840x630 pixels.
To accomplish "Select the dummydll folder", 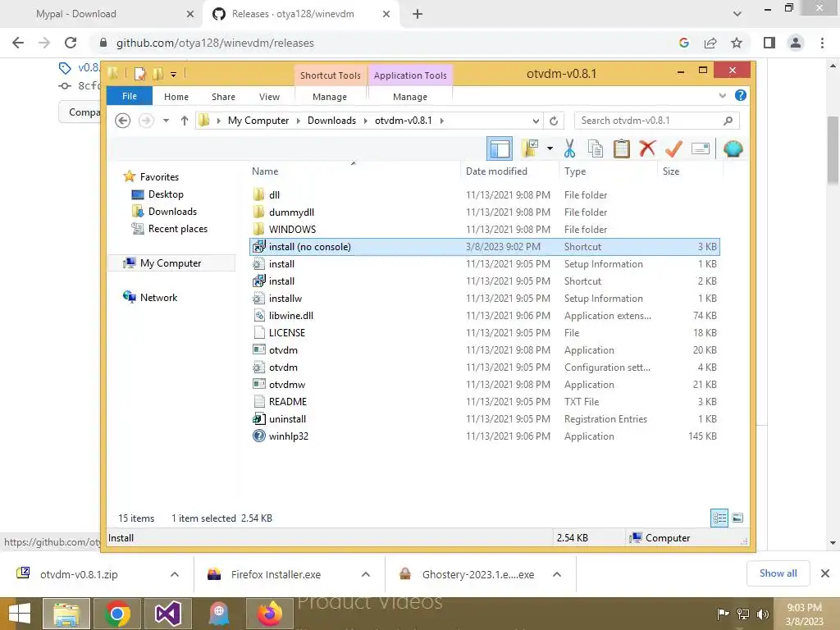I will point(485,212).
